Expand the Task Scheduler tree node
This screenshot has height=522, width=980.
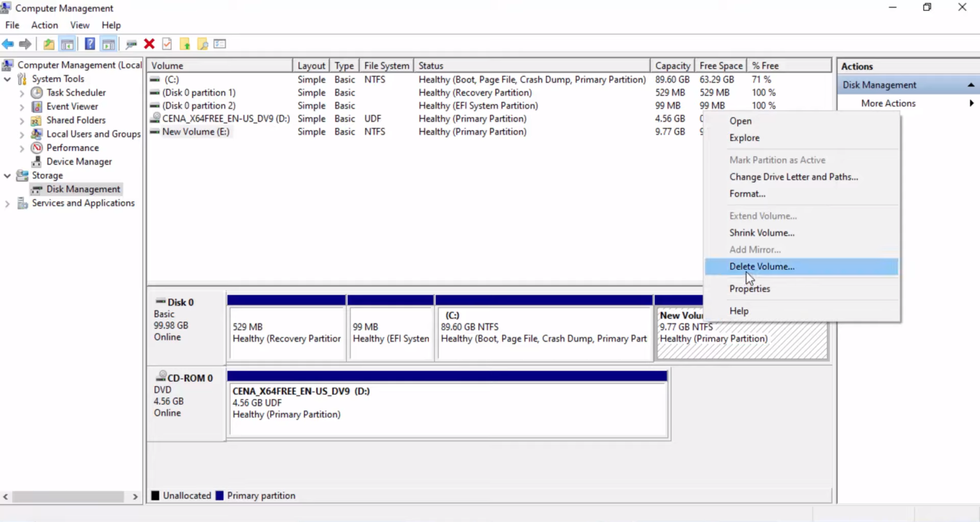pyautogui.click(x=21, y=93)
